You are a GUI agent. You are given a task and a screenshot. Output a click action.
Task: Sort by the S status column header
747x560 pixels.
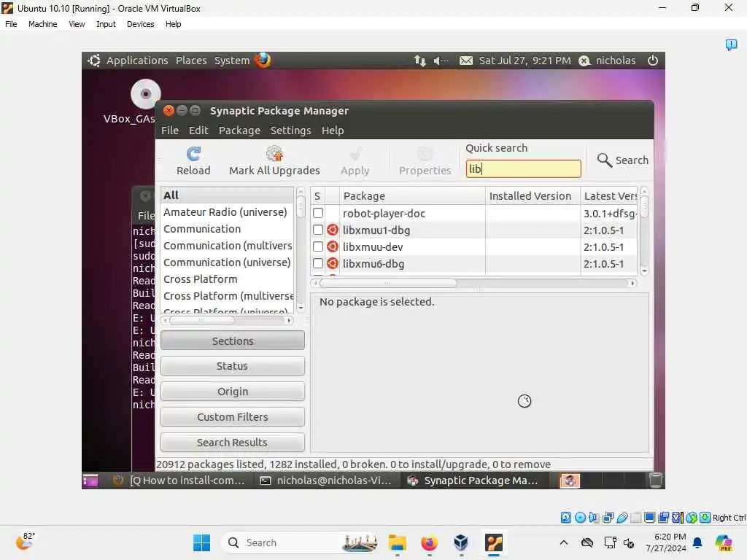(317, 195)
